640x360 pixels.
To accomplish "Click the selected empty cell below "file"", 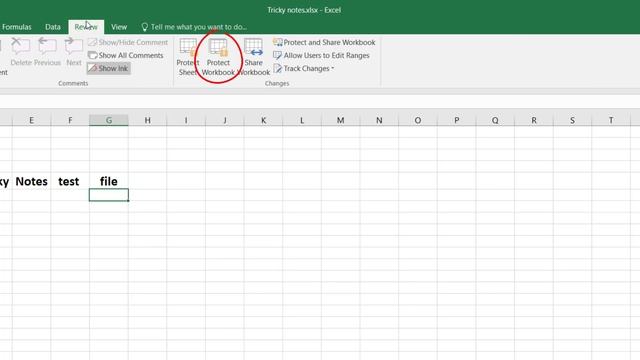I will click(x=109, y=195).
